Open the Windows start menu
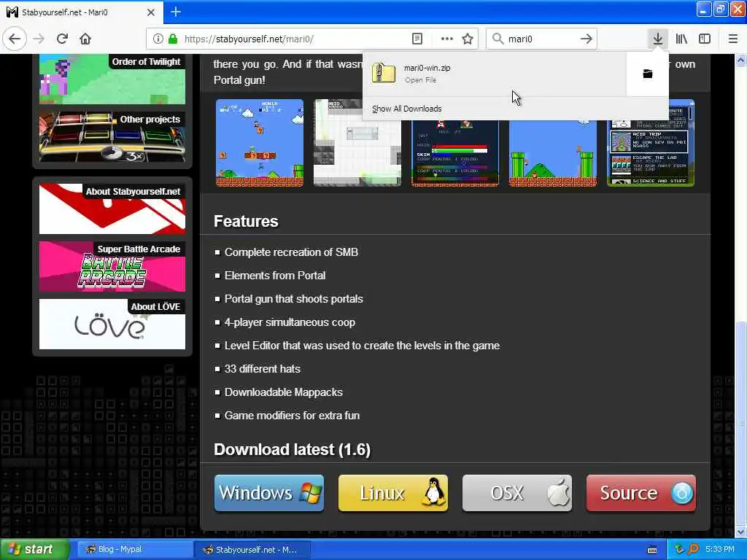This screenshot has width=747, height=560. [x=34, y=550]
